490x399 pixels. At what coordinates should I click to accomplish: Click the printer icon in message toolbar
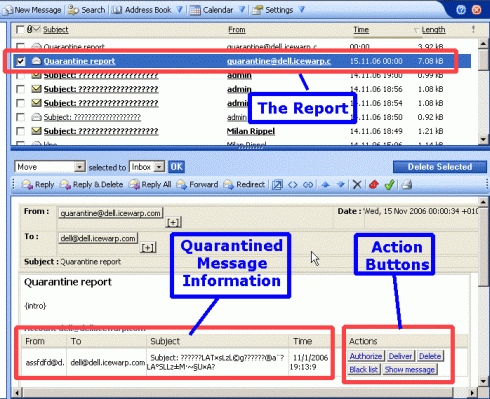(x=407, y=184)
